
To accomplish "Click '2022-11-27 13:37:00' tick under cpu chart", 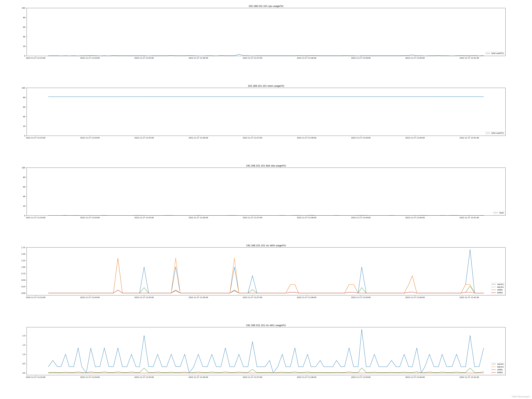I will [x=252, y=58].
